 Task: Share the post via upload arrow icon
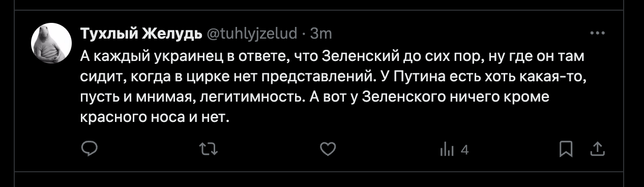[597, 149]
